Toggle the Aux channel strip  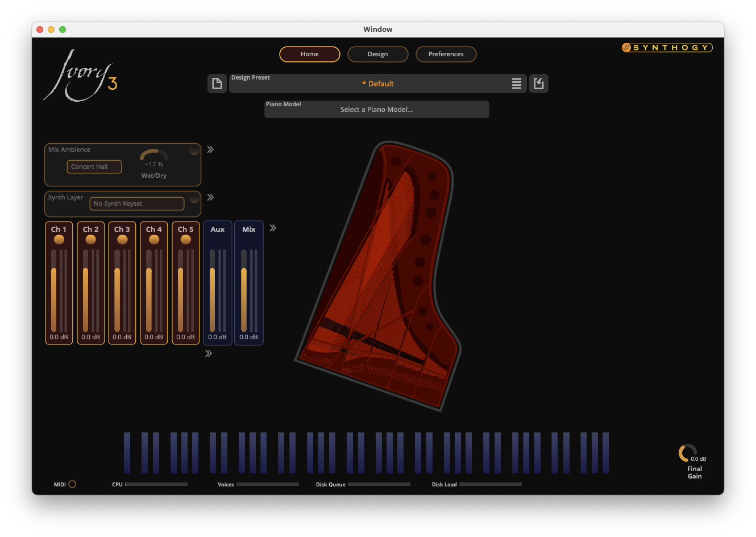[217, 230]
